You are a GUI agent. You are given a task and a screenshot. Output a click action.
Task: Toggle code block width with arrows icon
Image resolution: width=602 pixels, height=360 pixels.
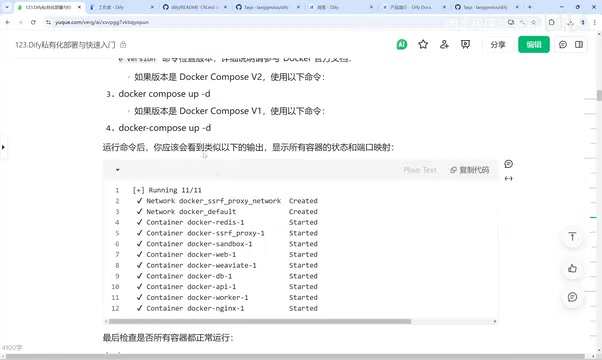(509, 178)
